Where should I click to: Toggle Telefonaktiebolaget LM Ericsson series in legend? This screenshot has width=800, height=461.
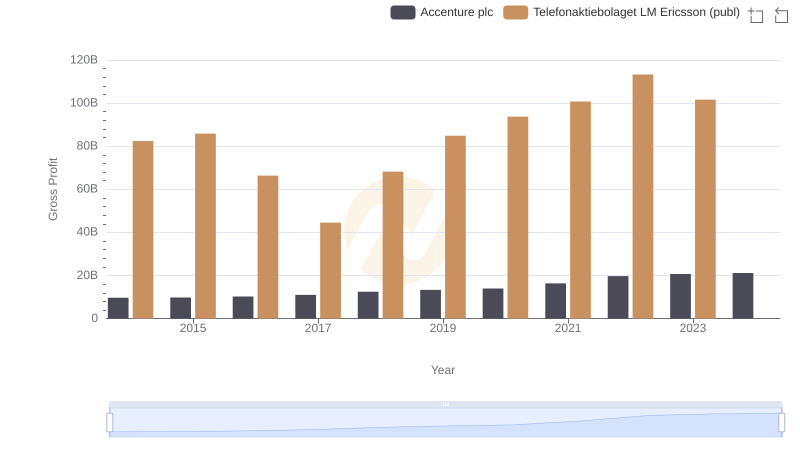coord(621,12)
